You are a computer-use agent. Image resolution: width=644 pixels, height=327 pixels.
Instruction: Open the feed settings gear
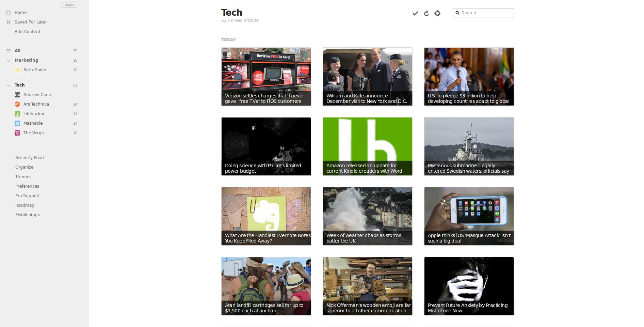pos(437,13)
